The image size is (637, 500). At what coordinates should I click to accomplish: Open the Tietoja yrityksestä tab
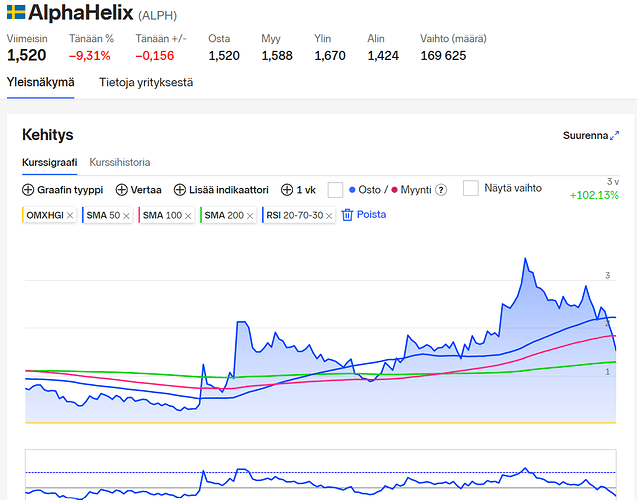coord(146,82)
